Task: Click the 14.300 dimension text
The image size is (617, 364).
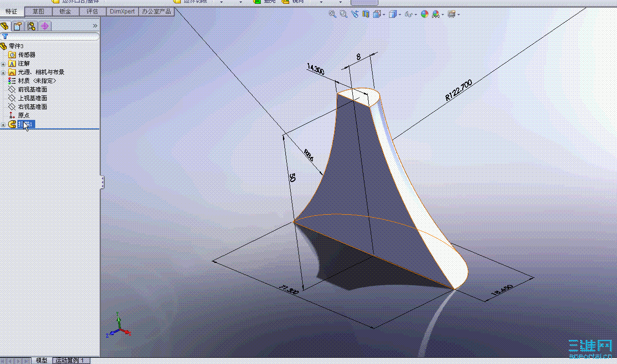Action: 315,70
